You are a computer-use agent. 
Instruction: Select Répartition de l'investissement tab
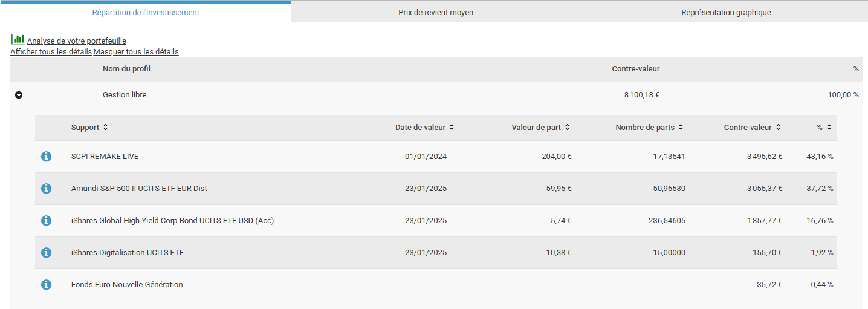(x=146, y=12)
